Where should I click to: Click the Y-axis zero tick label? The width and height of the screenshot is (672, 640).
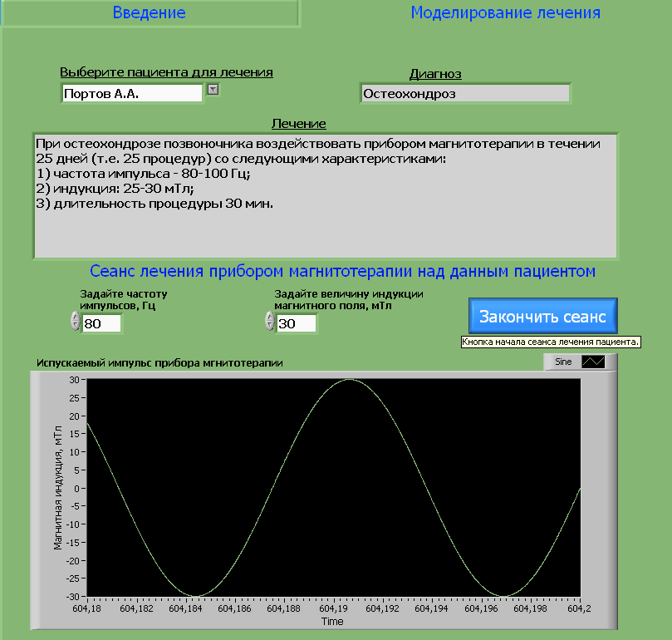(76, 489)
